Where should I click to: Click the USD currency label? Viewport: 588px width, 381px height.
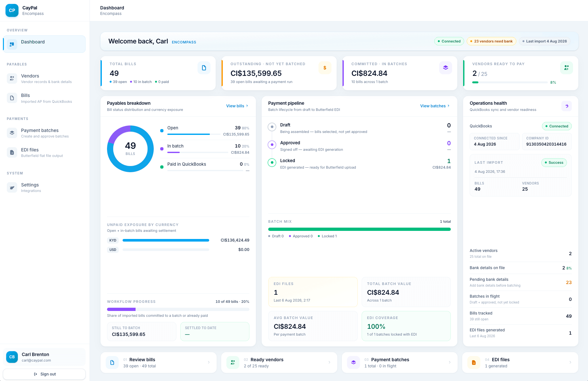point(113,250)
